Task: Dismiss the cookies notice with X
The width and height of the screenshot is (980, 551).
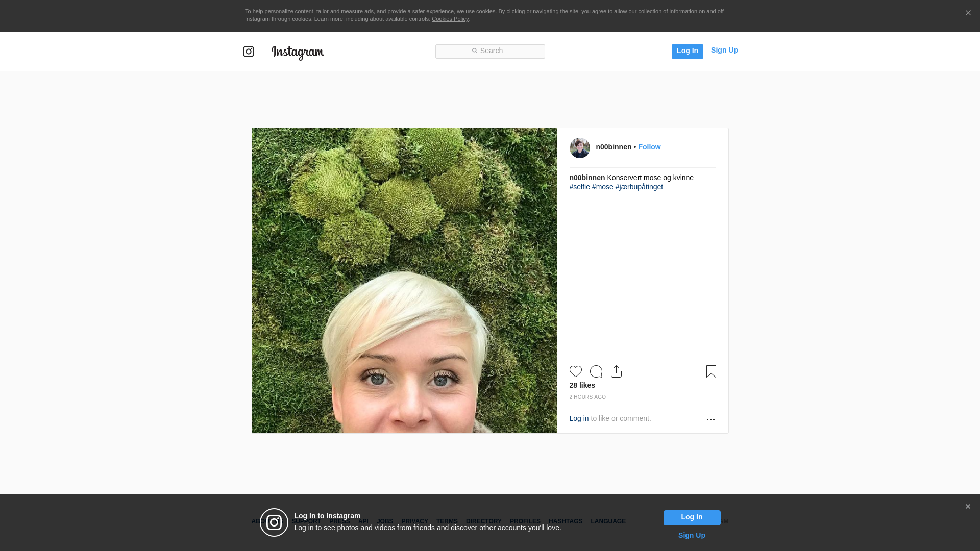Action: [x=968, y=13]
